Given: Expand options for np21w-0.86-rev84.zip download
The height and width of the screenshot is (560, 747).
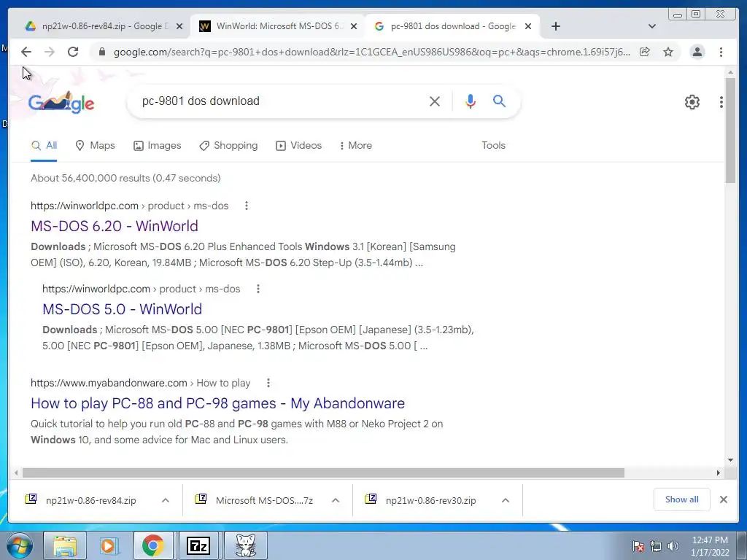Looking at the screenshot, I should pos(166,500).
